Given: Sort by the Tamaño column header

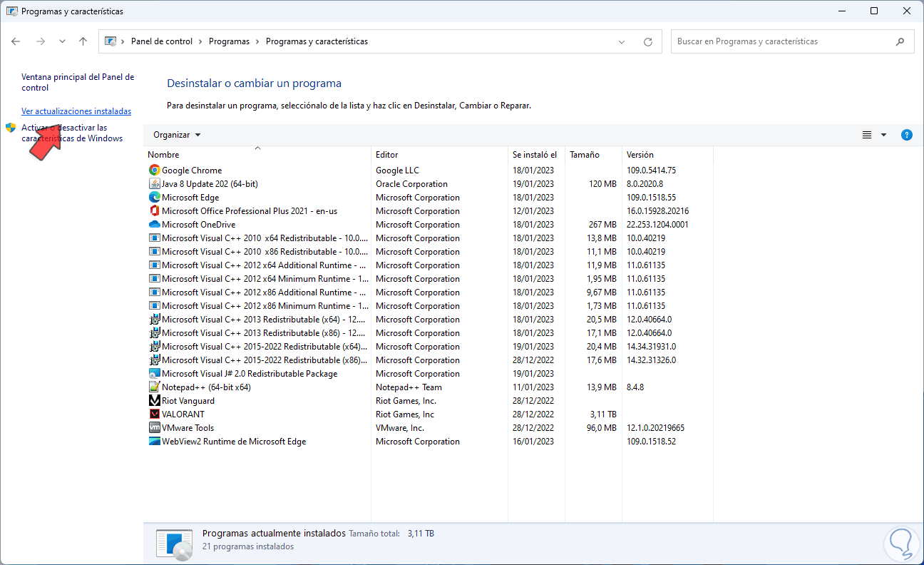Looking at the screenshot, I should click(593, 155).
